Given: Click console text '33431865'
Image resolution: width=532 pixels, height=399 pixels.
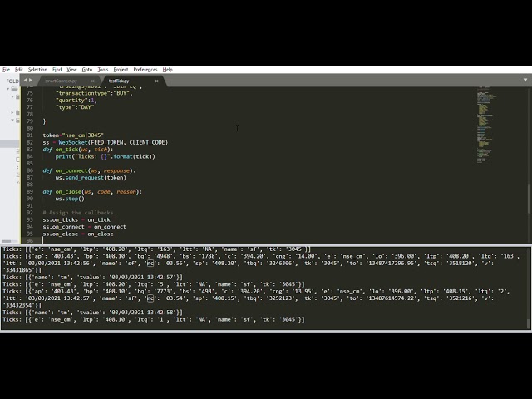Looking at the screenshot, I should coord(18,270).
